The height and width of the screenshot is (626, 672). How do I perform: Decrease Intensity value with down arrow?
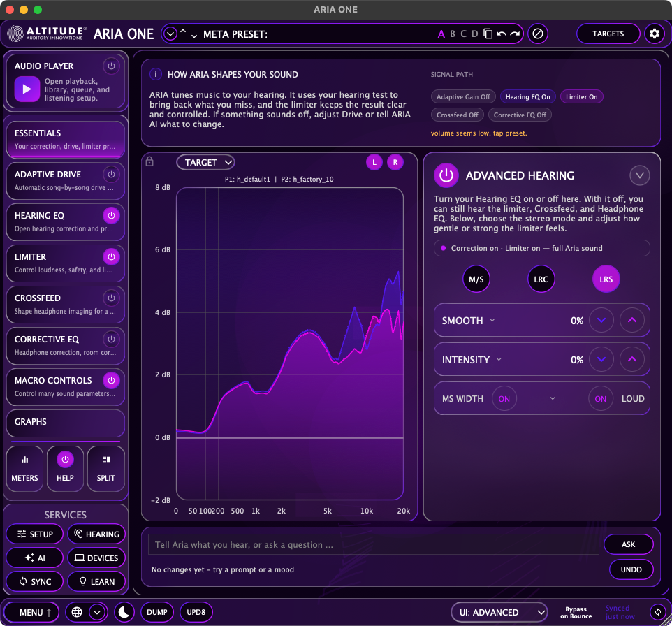click(x=601, y=359)
